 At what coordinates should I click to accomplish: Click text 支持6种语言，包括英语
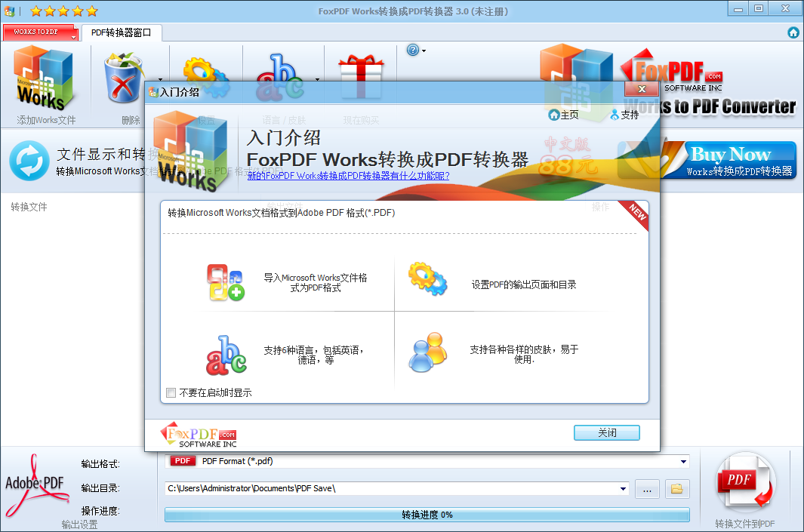tap(314, 355)
